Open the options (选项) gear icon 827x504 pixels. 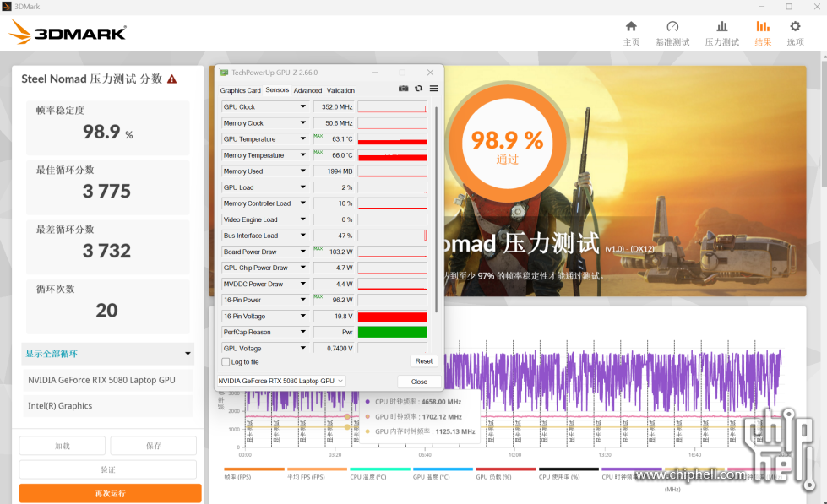point(795,26)
